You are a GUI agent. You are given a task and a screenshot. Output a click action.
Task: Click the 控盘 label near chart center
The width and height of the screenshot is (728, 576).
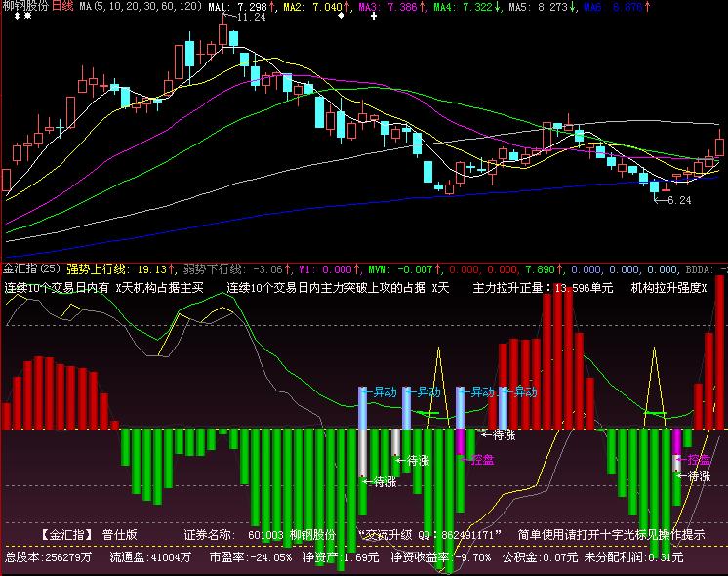point(482,460)
